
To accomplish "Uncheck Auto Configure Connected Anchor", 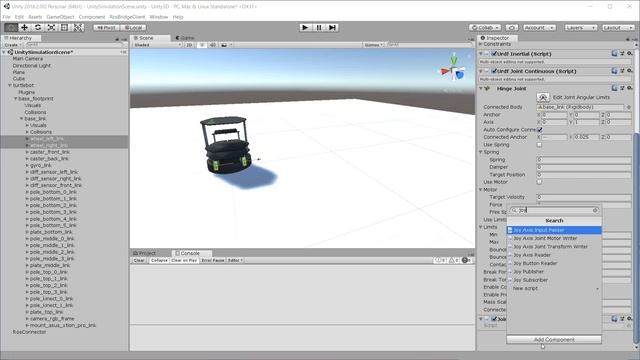I will (x=540, y=129).
